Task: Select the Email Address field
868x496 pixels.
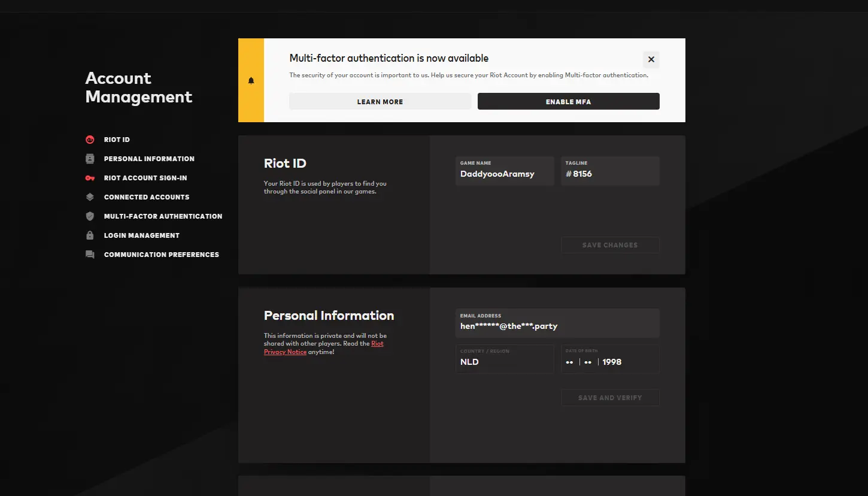Action: [x=557, y=326]
